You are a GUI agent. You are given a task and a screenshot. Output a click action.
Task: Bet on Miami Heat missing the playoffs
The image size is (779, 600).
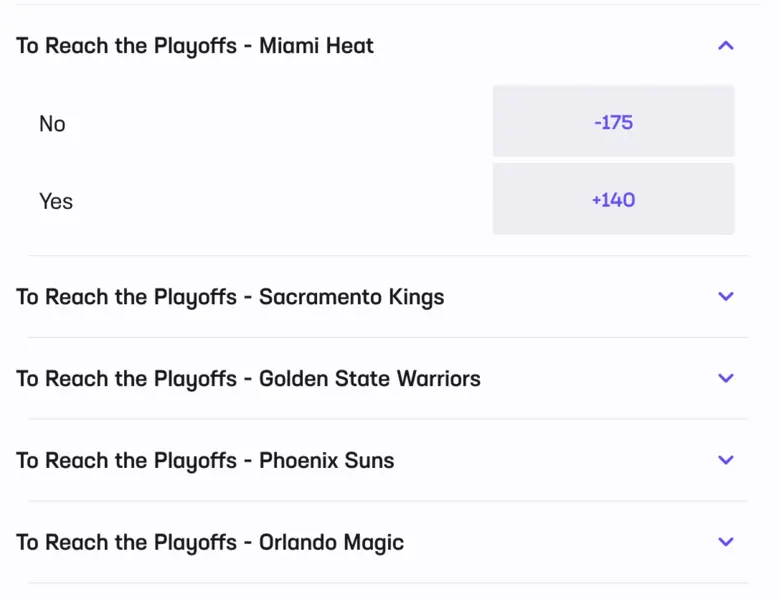click(613, 122)
